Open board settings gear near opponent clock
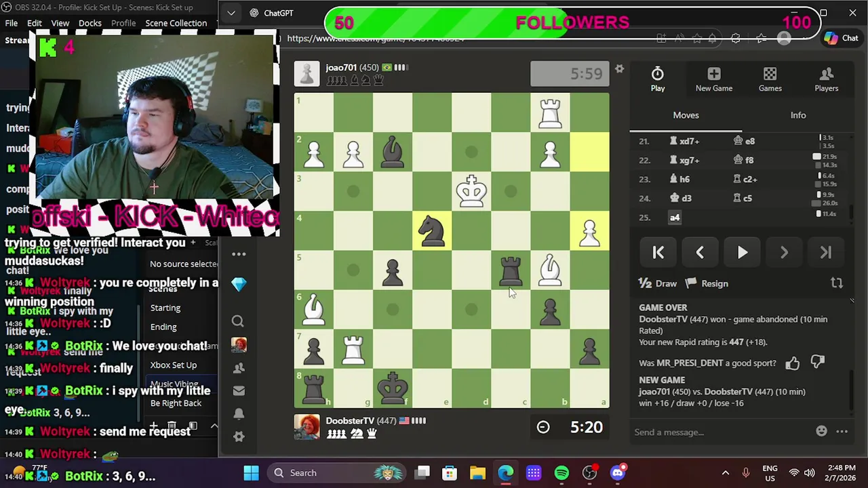 (x=619, y=69)
